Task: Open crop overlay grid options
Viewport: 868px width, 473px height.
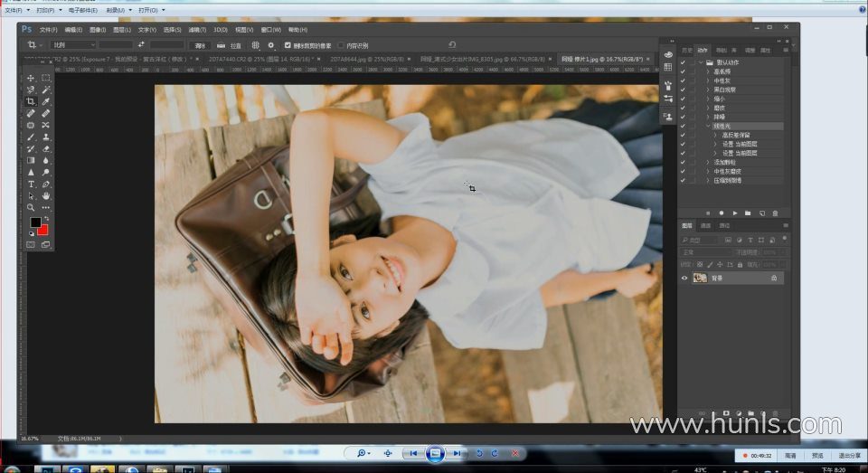Action: 255,45
